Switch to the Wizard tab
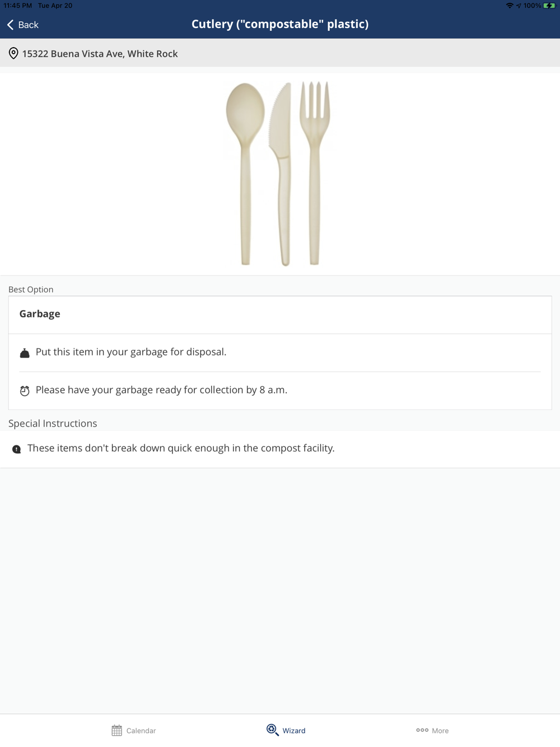Screen dimensions: 560x747 coord(286,730)
